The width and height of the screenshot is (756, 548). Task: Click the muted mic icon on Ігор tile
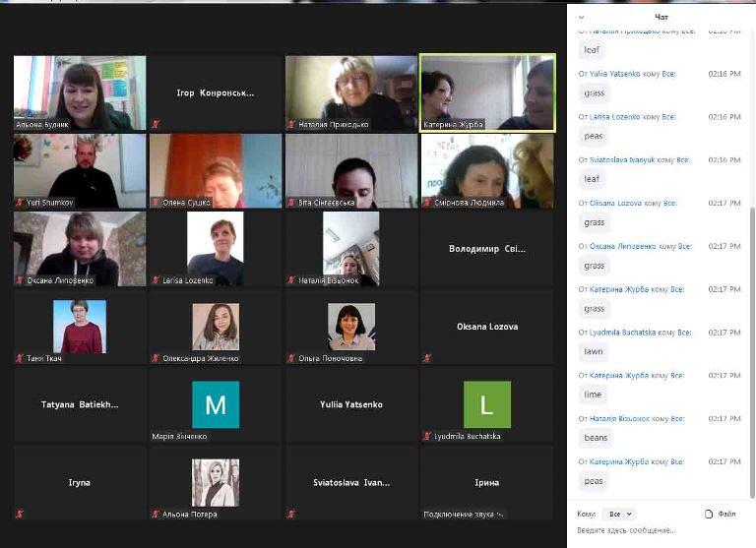coord(156,124)
